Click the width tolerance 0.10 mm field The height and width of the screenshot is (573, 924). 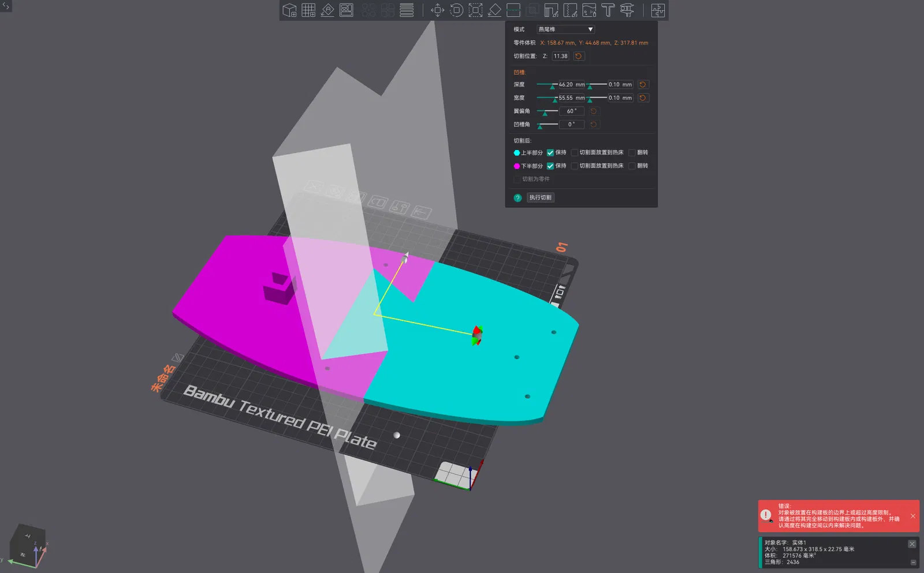[620, 98]
